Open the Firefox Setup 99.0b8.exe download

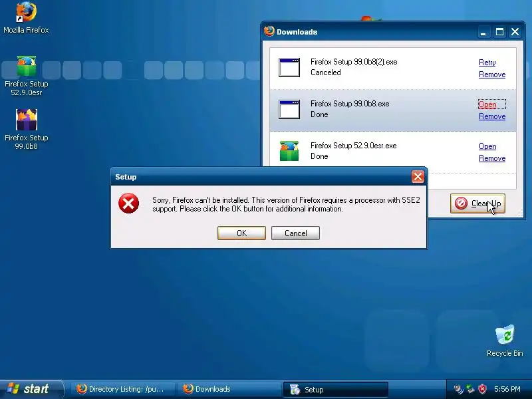[x=487, y=104]
